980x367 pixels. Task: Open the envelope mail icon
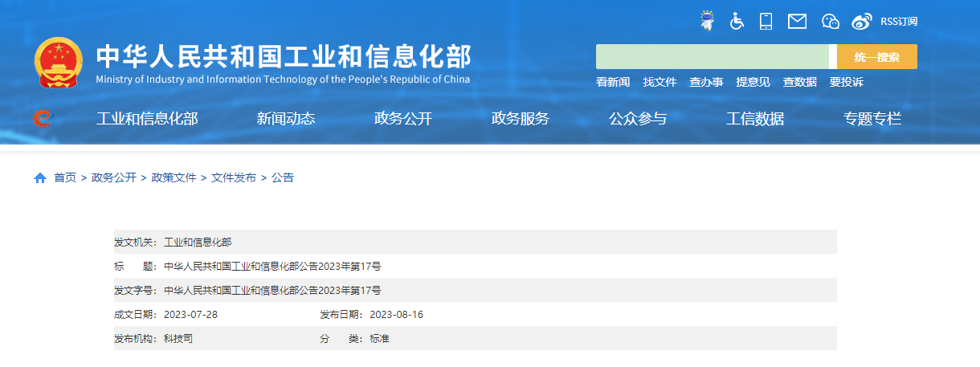pos(797,21)
